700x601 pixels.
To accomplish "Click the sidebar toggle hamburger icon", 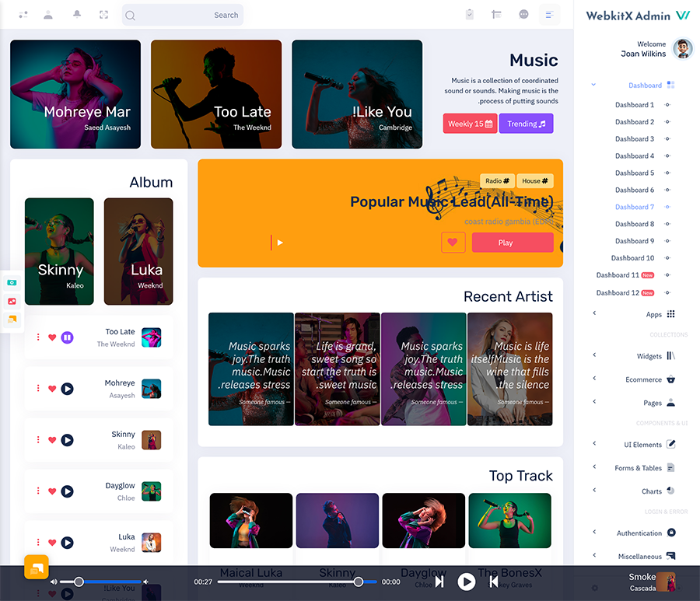I will [x=550, y=15].
